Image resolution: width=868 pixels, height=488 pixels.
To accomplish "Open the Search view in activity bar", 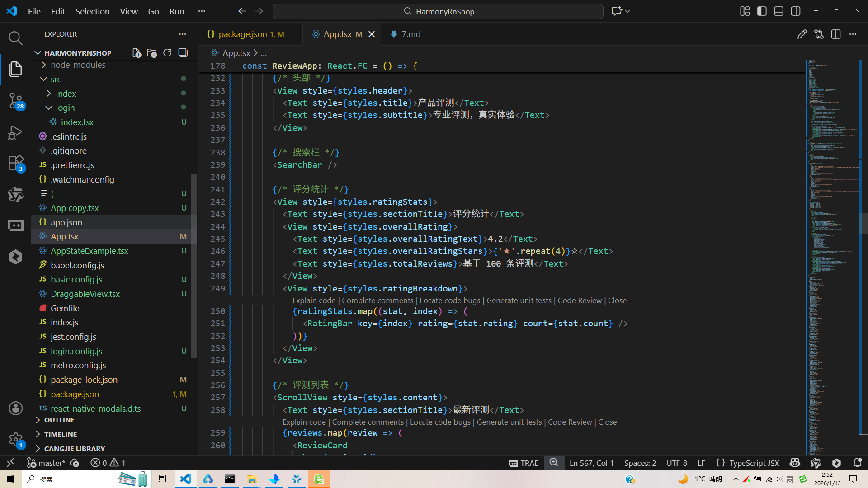I will [x=15, y=38].
